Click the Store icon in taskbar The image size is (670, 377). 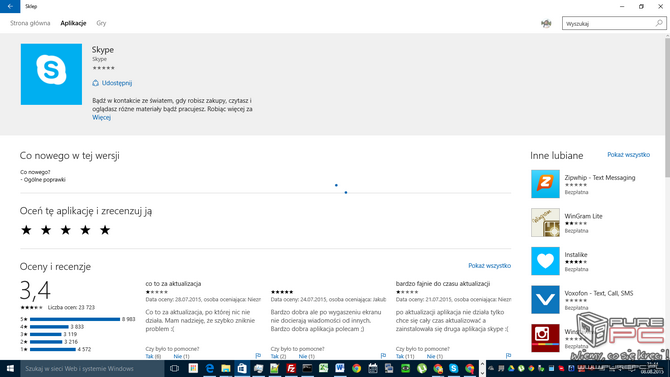point(242,368)
